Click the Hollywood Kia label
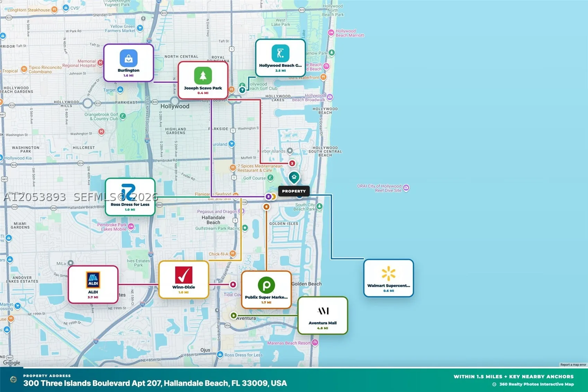This screenshot has width=588, height=392. pos(18,158)
